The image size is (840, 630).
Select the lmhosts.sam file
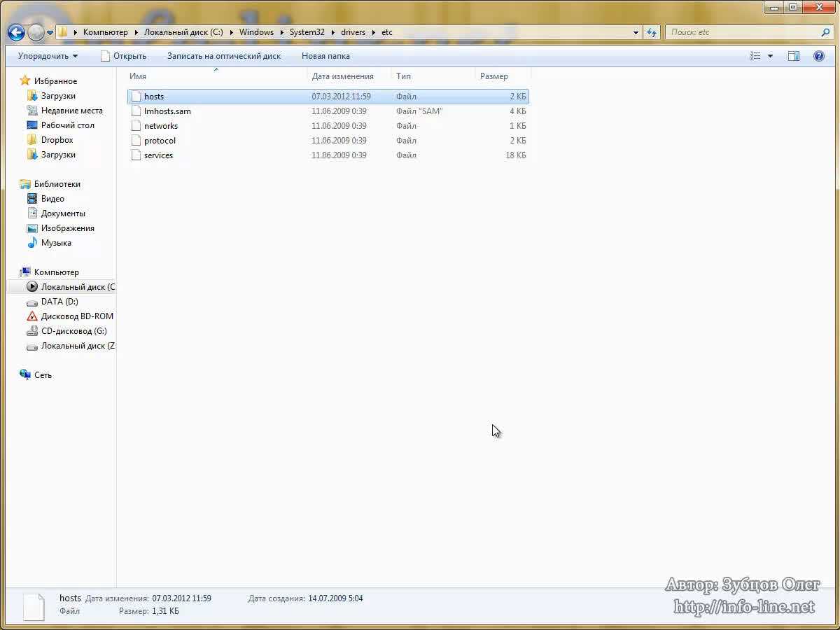167,111
